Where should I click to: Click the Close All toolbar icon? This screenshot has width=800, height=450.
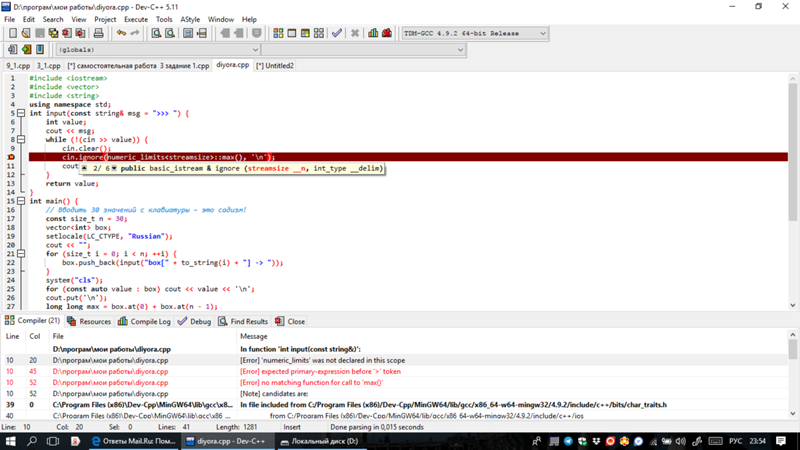click(x=80, y=33)
